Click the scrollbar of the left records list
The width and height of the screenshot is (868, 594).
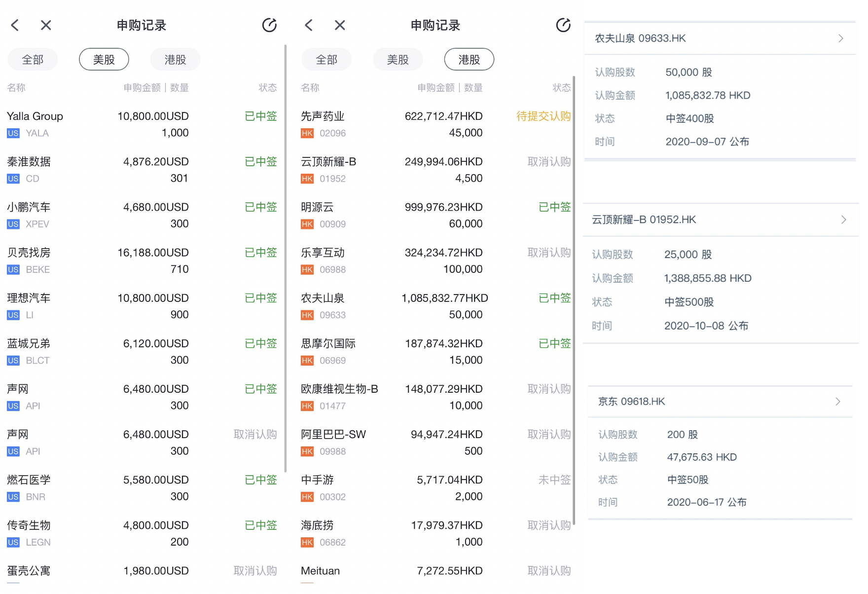[286, 258]
